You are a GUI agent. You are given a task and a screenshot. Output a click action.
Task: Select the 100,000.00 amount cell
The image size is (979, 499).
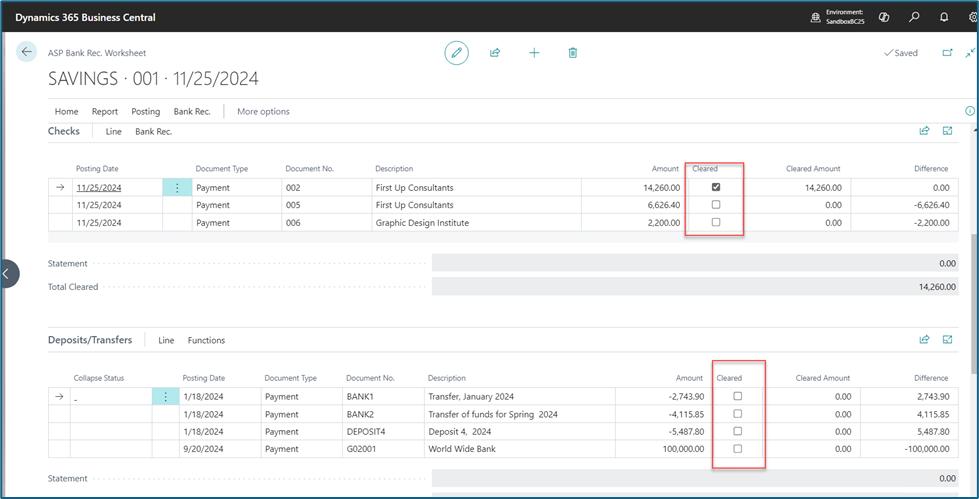pos(662,449)
